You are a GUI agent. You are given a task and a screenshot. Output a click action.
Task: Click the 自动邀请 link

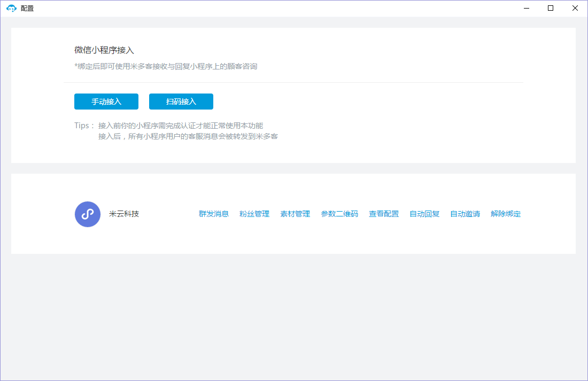465,214
